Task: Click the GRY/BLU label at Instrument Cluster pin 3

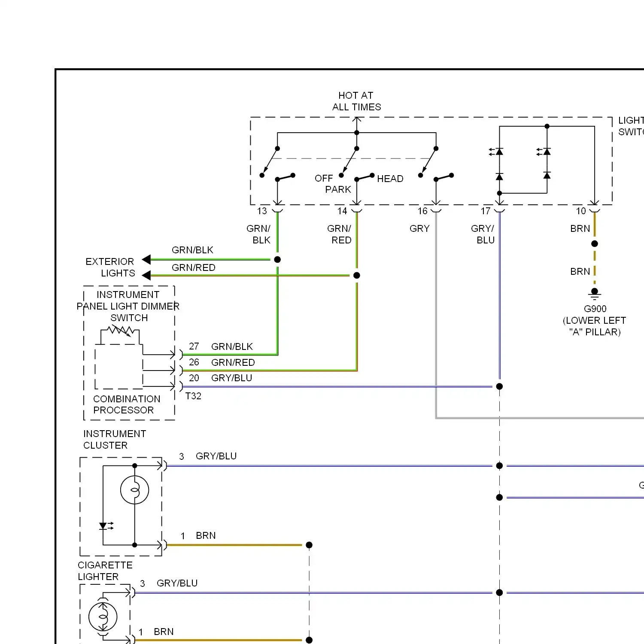Action: [x=216, y=456]
